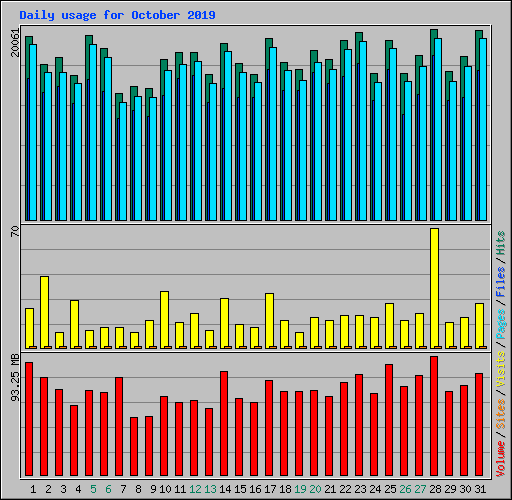This screenshot has height=500, width=512.
Task: Click the 70 visits axis label
Action: point(15,232)
